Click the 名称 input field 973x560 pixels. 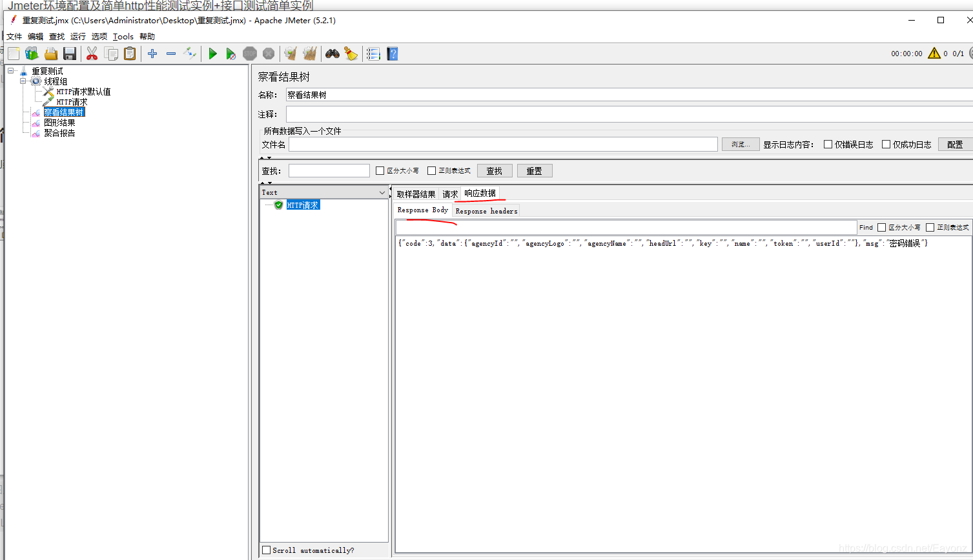[x=630, y=95]
